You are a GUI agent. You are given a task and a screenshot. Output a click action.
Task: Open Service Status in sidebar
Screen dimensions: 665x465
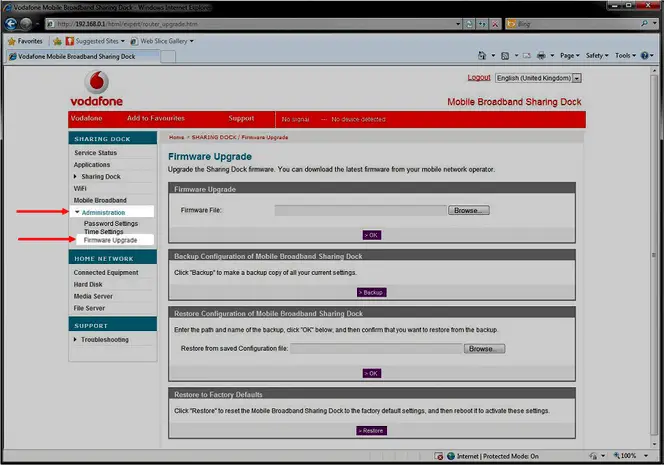(x=95, y=153)
